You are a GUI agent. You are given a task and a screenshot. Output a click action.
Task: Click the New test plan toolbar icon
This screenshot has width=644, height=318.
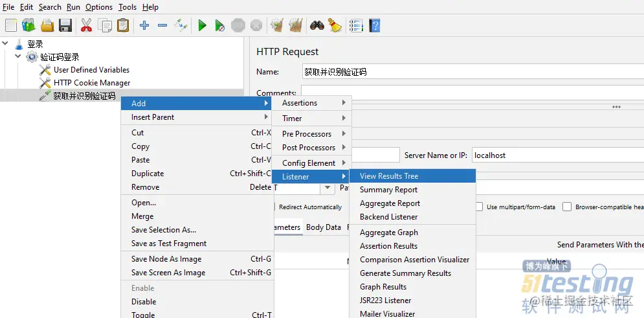tap(11, 25)
